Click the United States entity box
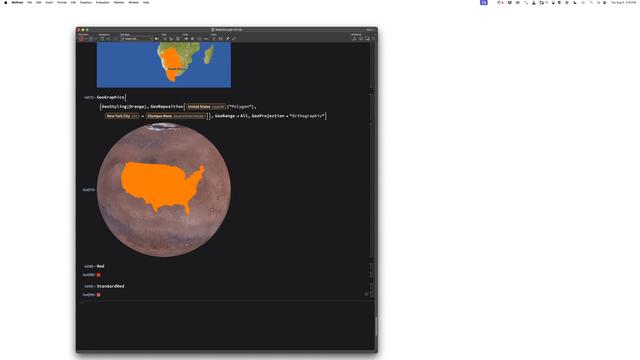 click(206, 107)
